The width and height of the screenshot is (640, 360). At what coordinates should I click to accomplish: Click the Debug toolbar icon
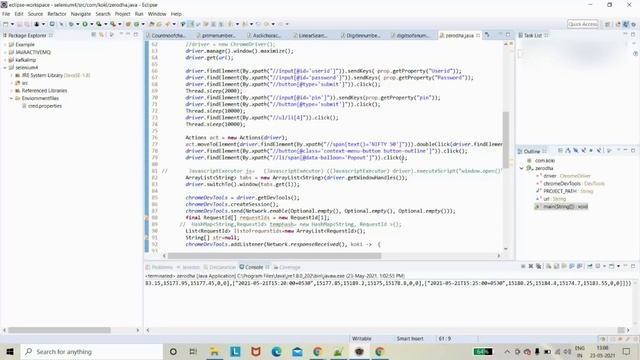[x=71, y=24]
